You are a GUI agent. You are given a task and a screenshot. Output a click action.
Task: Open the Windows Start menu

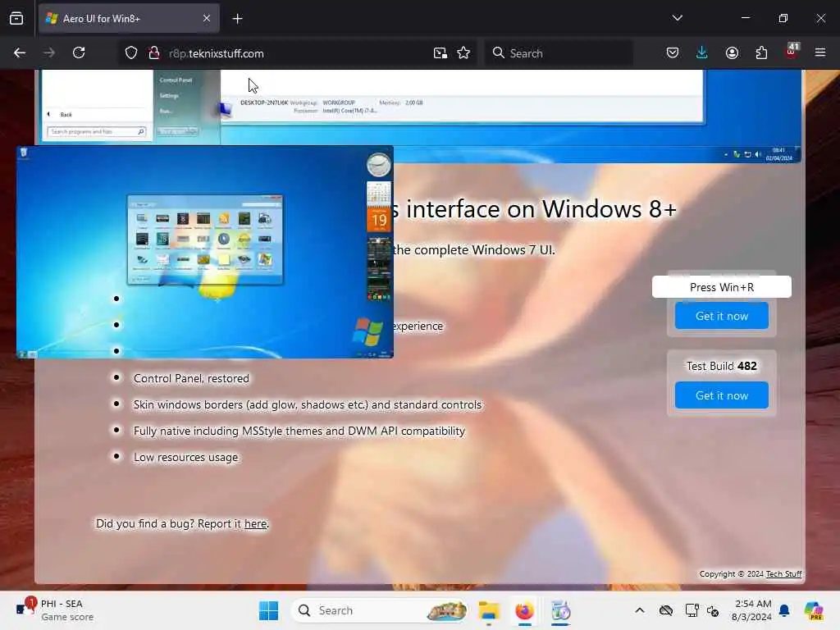coord(268,610)
